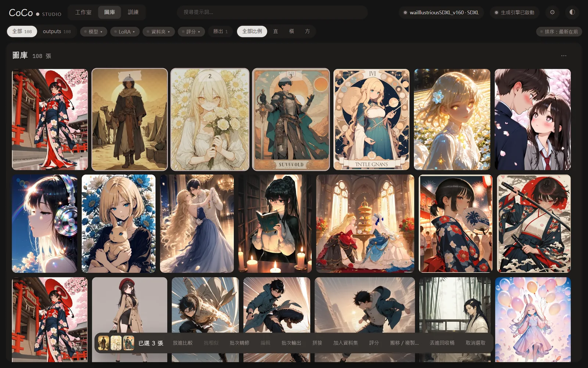Toggle dark/light theme half-circle icon
The height and width of the screenshot is (368, 588).
[x=572, y=12]
